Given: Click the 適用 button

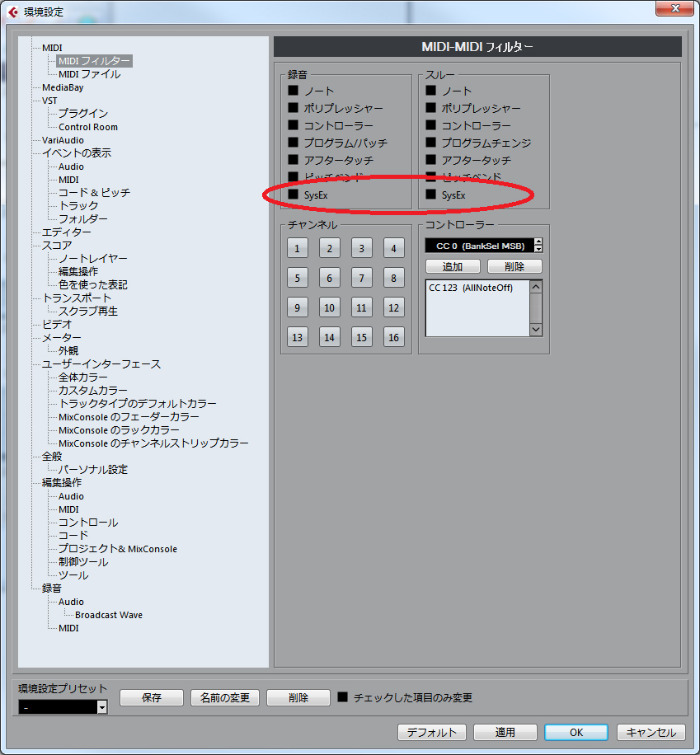Looking at the screenshot, I should pos(505,733).
